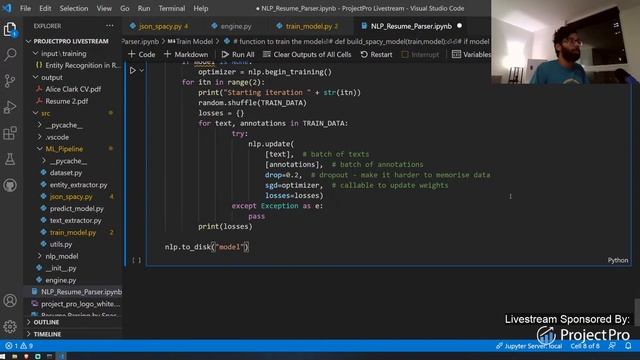640x360 pixels.
Task: Run the current notebook cell
Action: tap(133, 71)
